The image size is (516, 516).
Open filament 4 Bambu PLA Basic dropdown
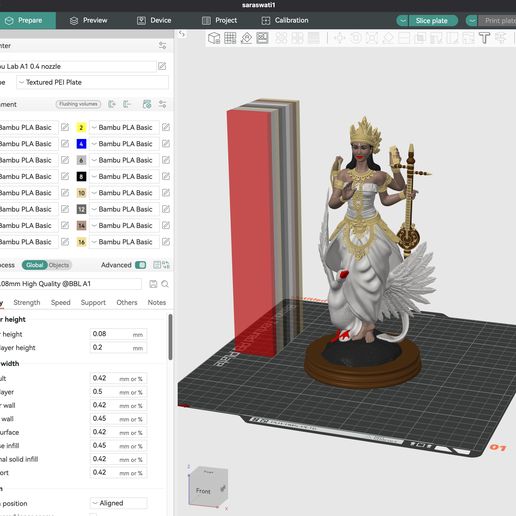click(x=124, y=144)
